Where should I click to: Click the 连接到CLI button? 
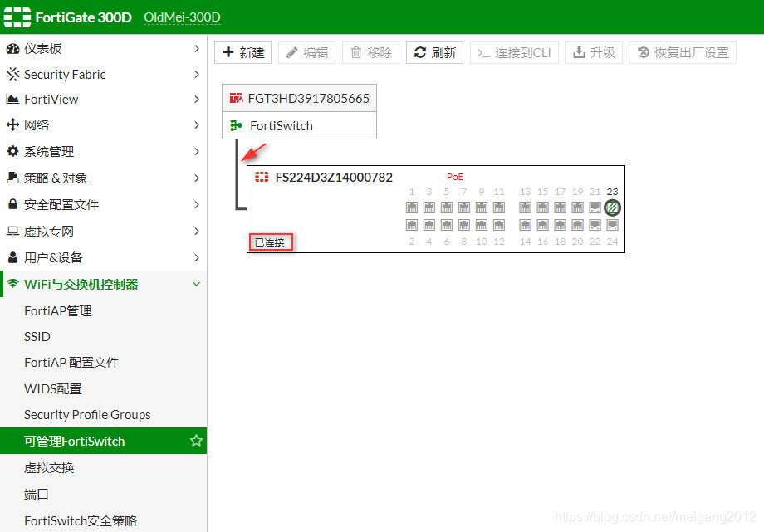[514, 52]
